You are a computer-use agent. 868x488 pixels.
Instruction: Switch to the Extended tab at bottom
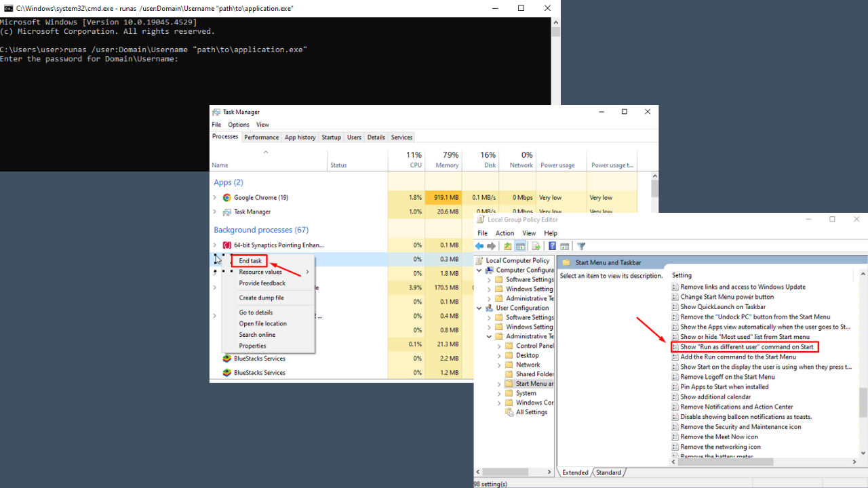tap(575, 472)
